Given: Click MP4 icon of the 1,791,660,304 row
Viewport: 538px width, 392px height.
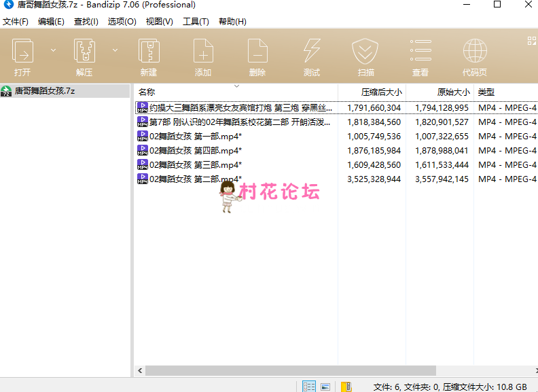Looking at the screenshot, I should point(143,108).
